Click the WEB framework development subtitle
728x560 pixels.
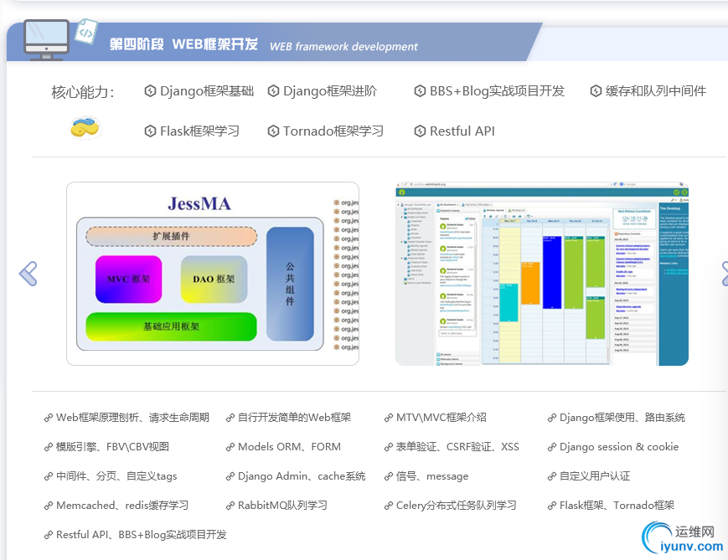click(343, 46)
